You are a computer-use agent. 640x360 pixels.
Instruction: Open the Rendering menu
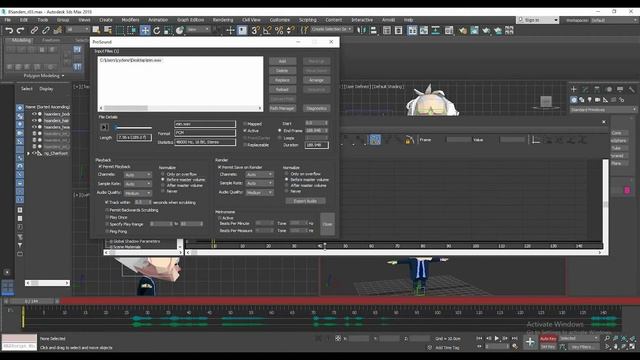click(223, 20)
